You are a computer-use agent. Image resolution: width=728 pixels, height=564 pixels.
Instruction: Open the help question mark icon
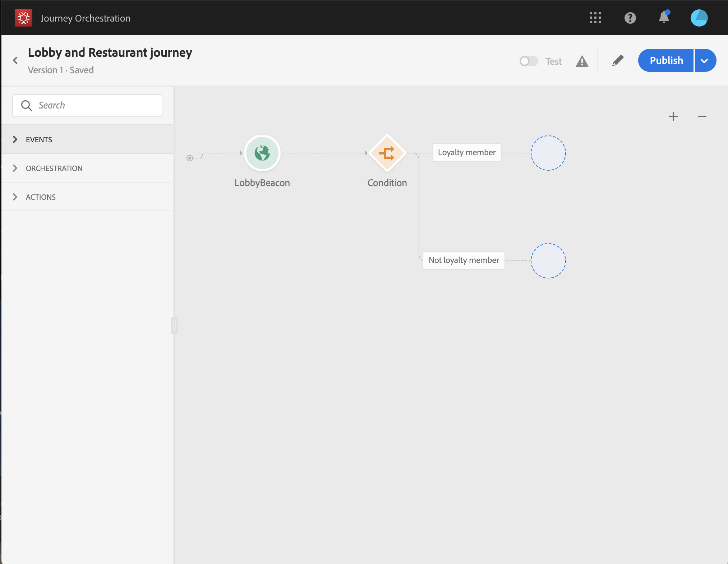pyautogui.click(x=630, y=18)
